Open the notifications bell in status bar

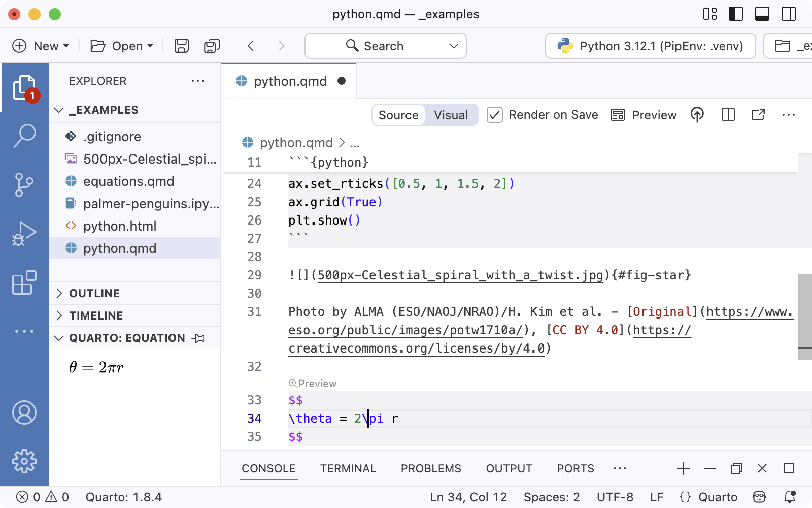point(790,497)
